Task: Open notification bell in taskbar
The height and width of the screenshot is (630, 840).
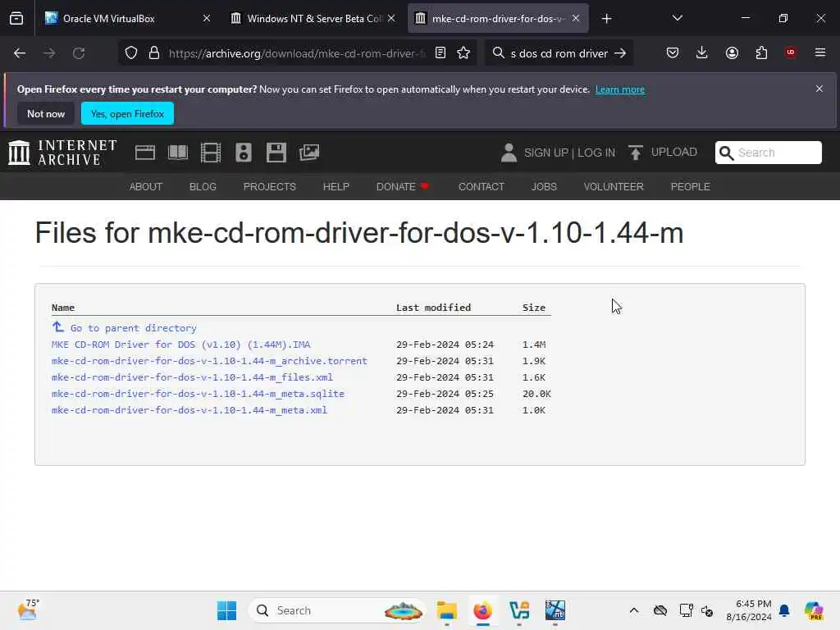Action: (x=784, y=610)
